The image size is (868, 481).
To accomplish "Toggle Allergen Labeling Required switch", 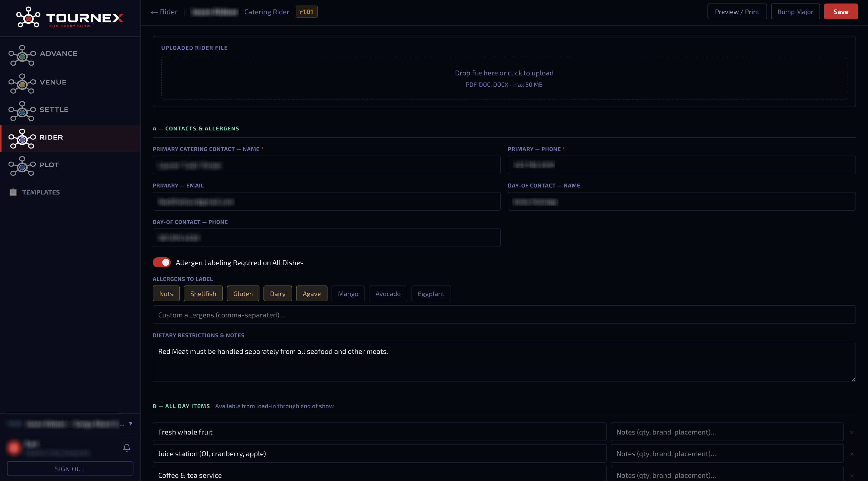I will 162,263.
